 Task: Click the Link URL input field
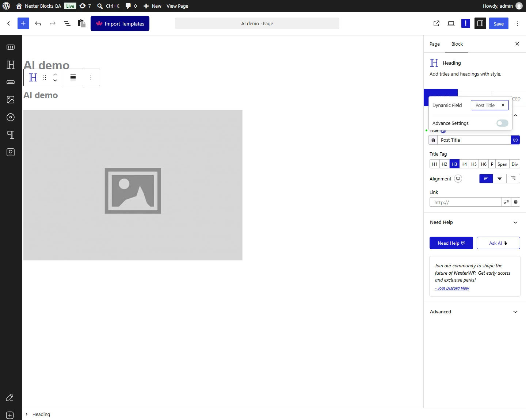(465, 202)
